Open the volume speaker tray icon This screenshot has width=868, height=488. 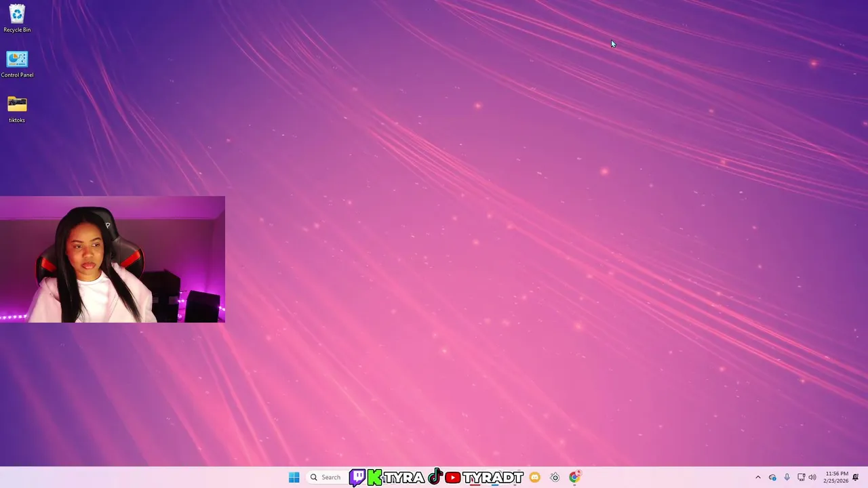[x=812, y=477]
